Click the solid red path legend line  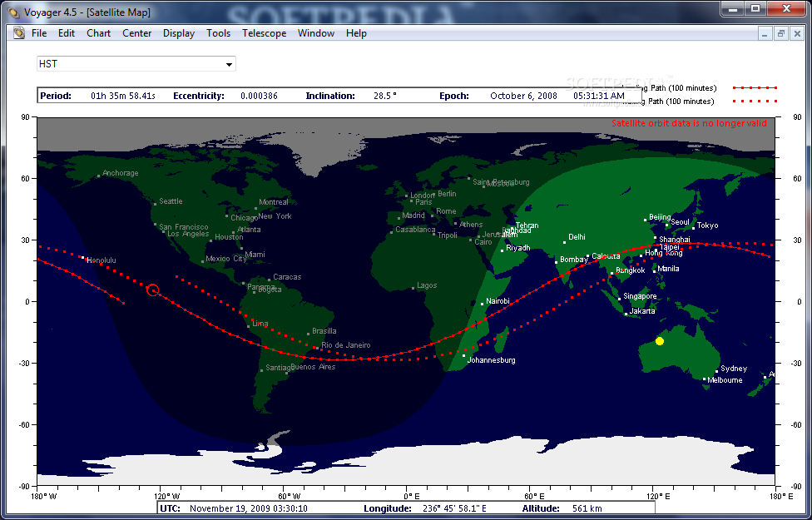(755, 88)
